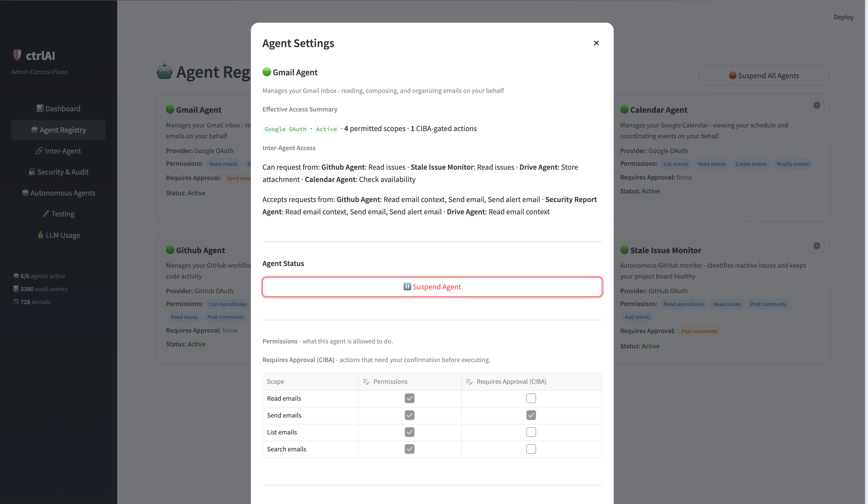This screenshot has width=868, height=504.
Task: Click the Security & Audit lock icon
Action: coord(32,172)
